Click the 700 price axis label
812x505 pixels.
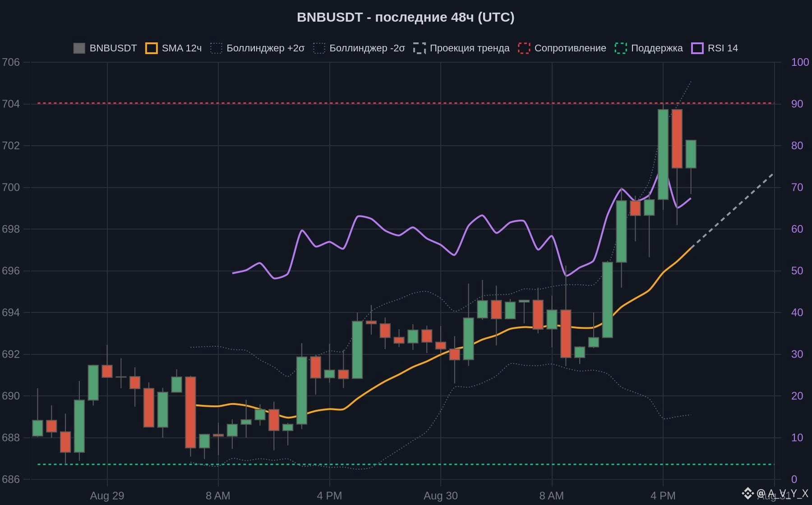[x=11, y=188]
